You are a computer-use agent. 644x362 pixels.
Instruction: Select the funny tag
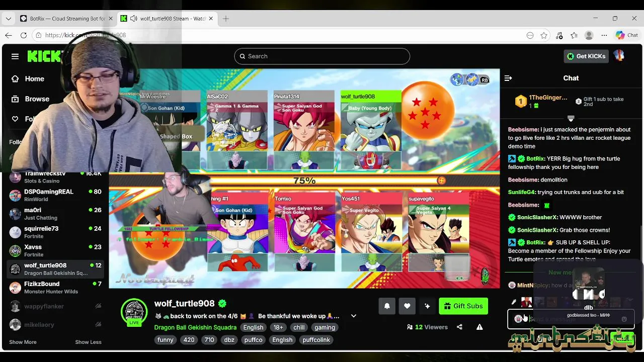[x=166, y=340]
